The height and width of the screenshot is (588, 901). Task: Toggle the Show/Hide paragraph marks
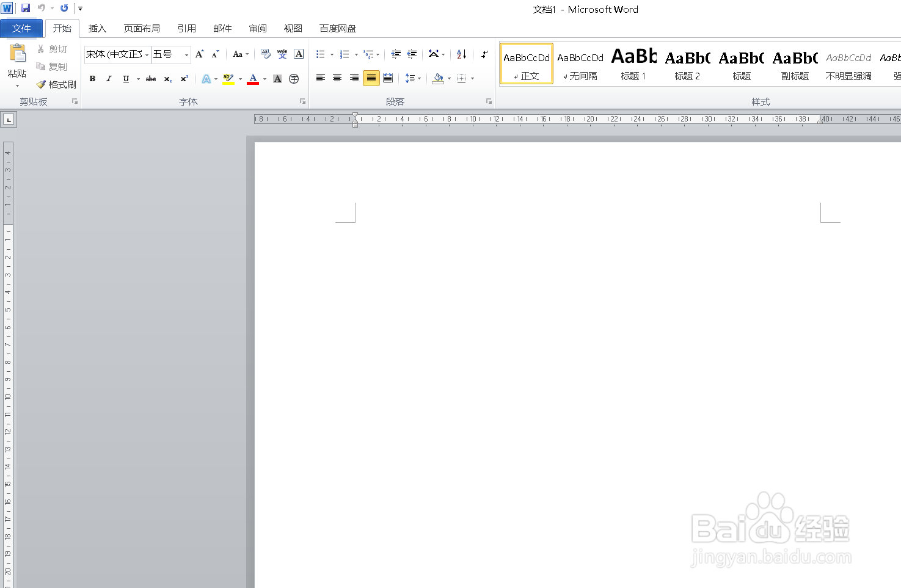[x=484, y=54]
